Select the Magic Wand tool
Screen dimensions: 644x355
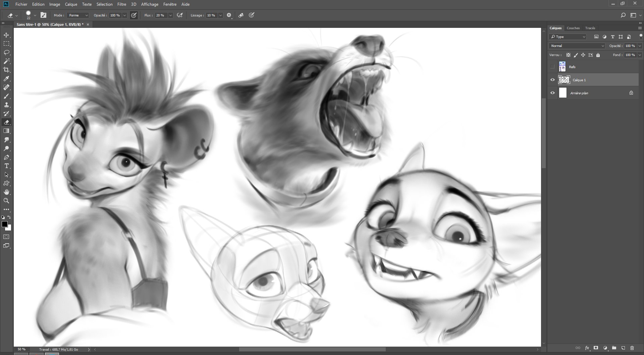[6, 61]
